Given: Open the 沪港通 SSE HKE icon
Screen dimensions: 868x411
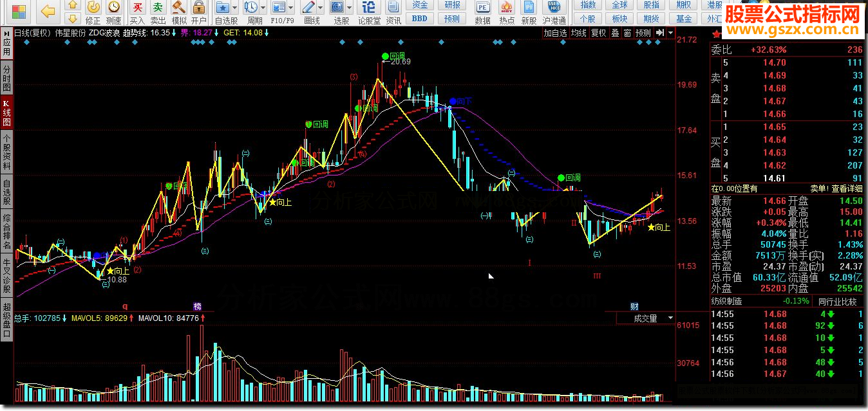Looking at the screenshot, I should (554, 12).
